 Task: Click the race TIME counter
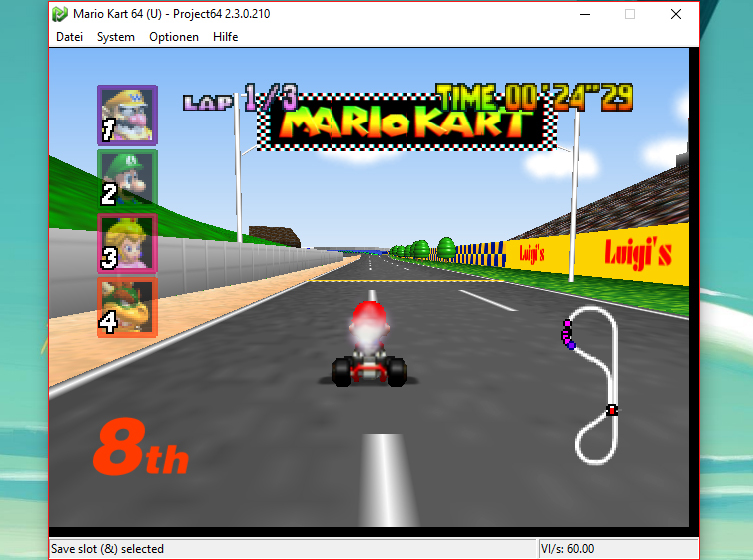(x=535, y=98)
